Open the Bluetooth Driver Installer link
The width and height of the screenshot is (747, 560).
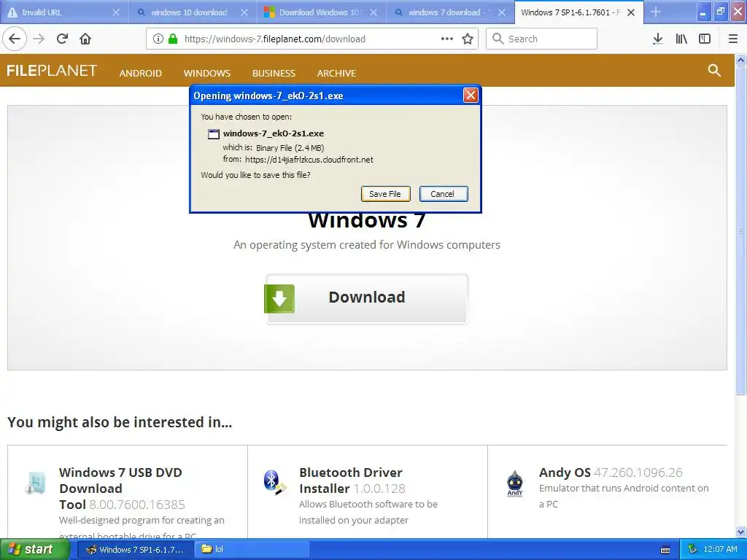click(x=351, y=481)
